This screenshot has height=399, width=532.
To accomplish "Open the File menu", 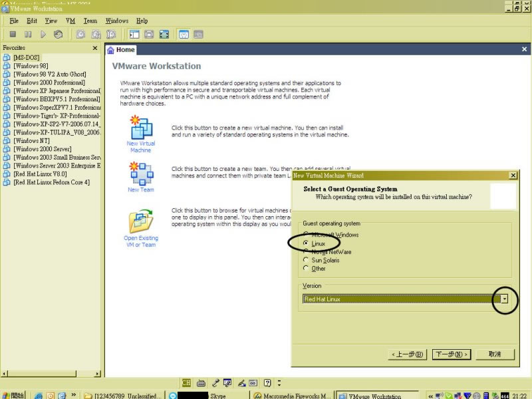I will 14,21.
